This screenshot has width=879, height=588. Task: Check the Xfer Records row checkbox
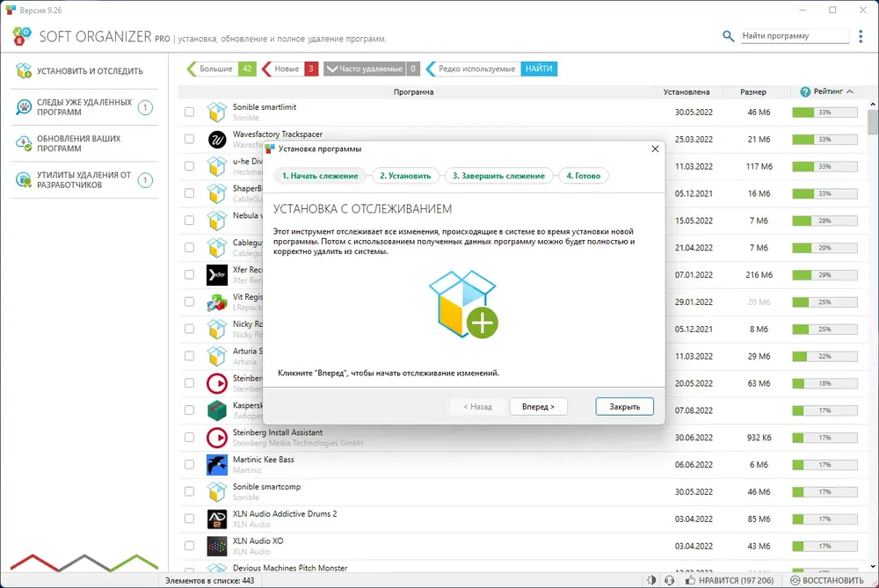point(190,274)
